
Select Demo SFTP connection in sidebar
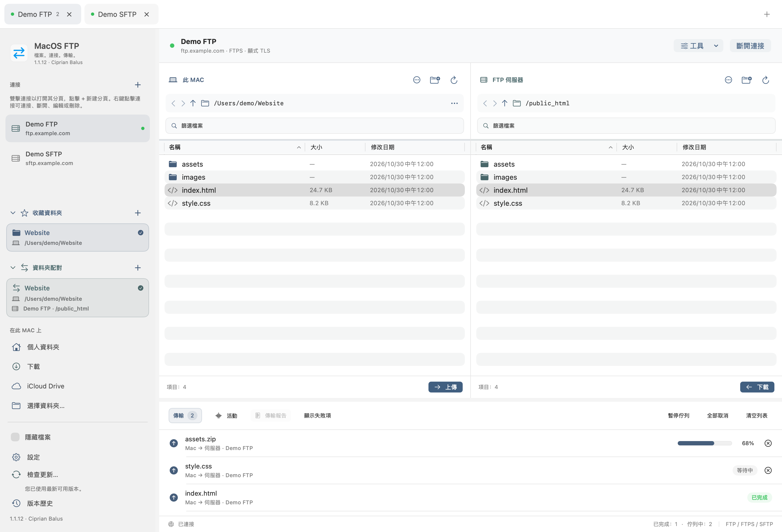(77, 159)
